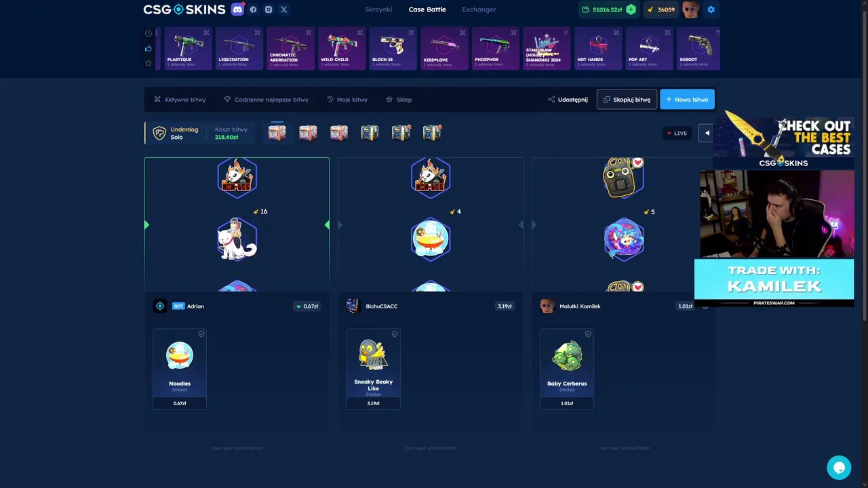Show recent drops with clock icon
This screenshot has height=488, width=868.
(x=149, y=33)
